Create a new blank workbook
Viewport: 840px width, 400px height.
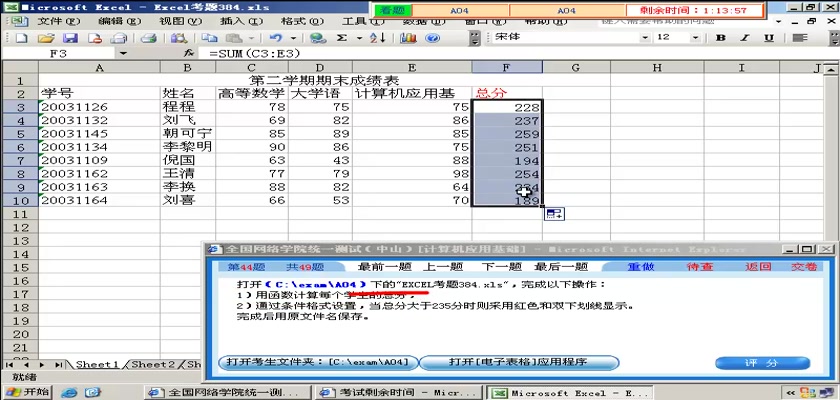(20, 38)
